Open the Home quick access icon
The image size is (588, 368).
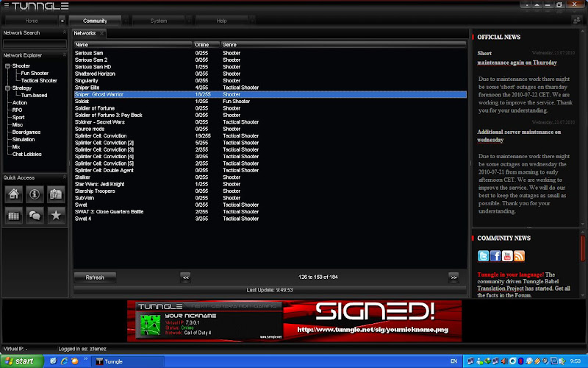pyautogui.click(x=14, y=194)
